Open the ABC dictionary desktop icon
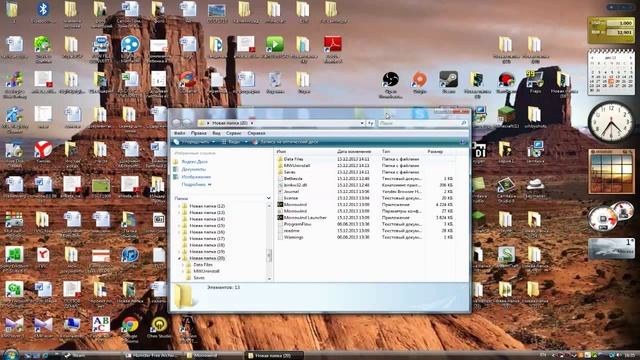The width and height of the screenshot is (640, 360). tap(101, 328)
